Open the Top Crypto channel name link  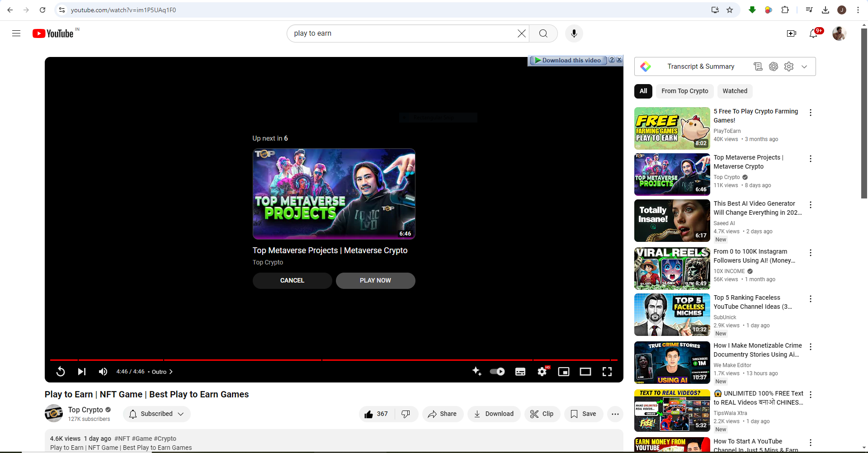pos(85,410)
